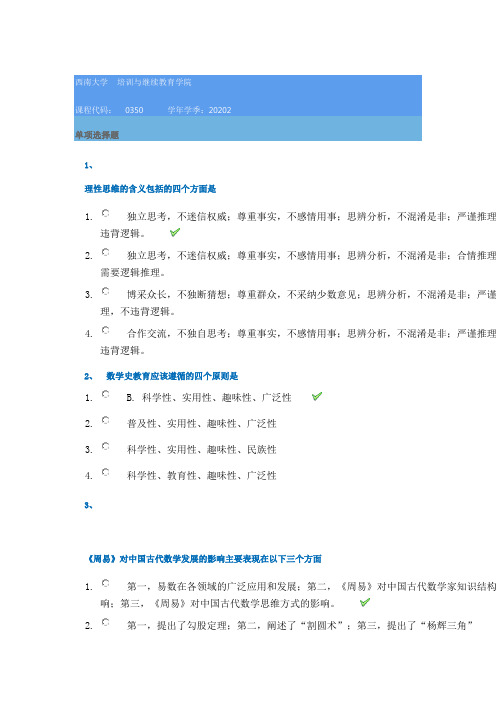Select question 3 radio 易数在各领域的广泛应用
This screenshot has width=496, height=702.
click(106, 583)
